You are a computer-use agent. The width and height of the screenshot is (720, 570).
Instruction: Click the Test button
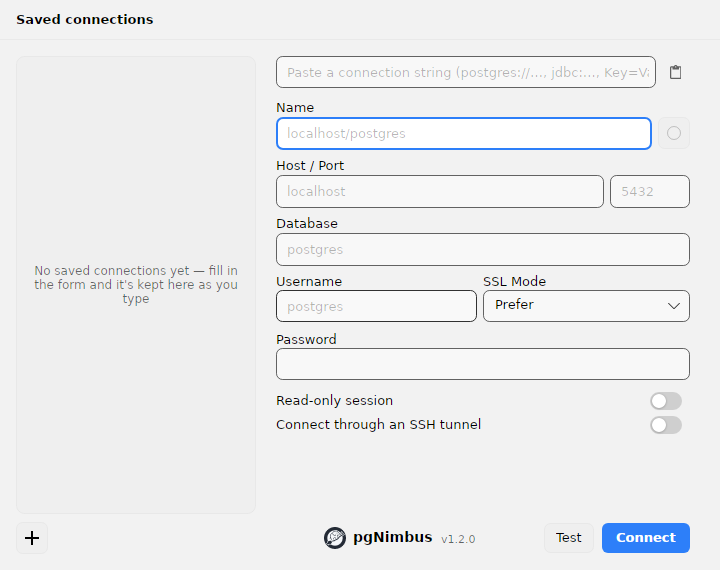(x=568, y=538)
